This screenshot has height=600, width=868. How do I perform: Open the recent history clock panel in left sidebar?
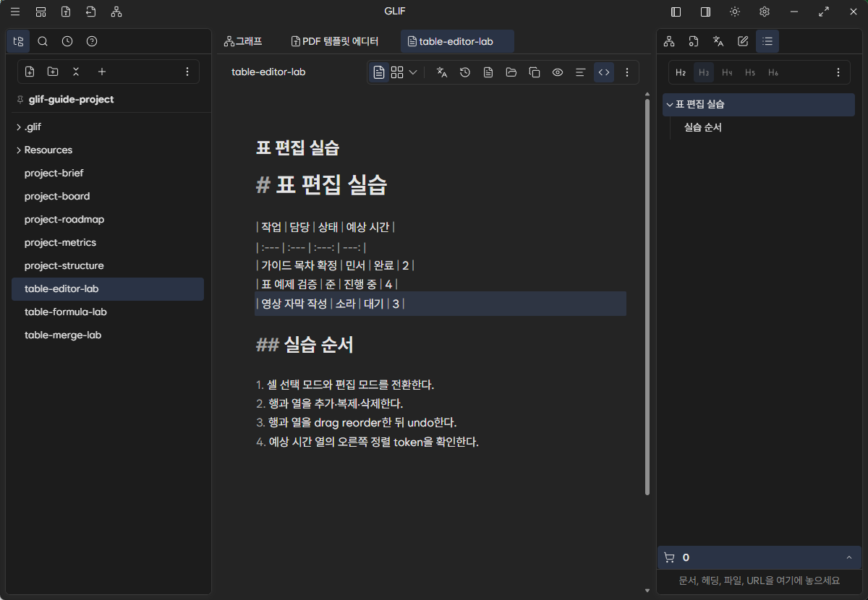pyautogui.click(x=67, y=41)
